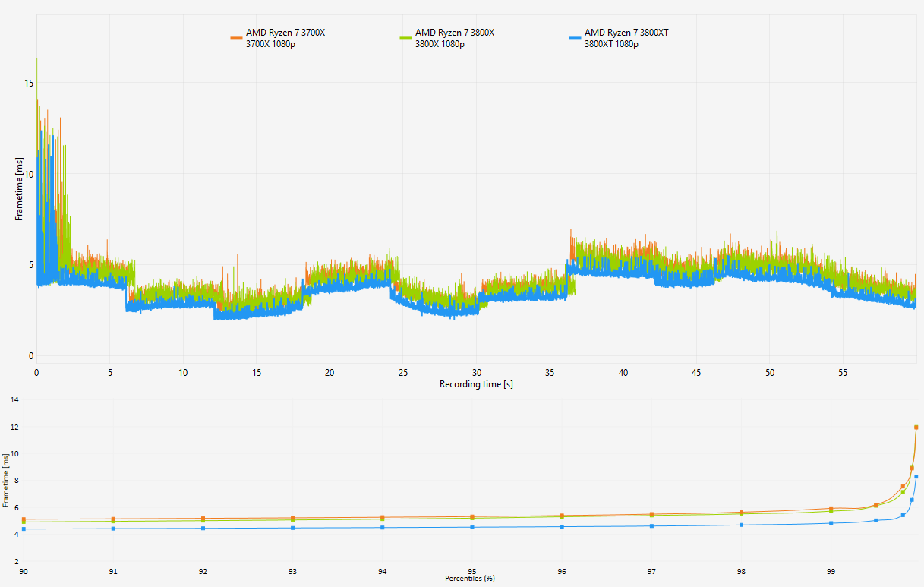Select the AMD Ryzen 7 3800X legend label
924x587 pixels.
pyautogui.click(x=454, y=33)
